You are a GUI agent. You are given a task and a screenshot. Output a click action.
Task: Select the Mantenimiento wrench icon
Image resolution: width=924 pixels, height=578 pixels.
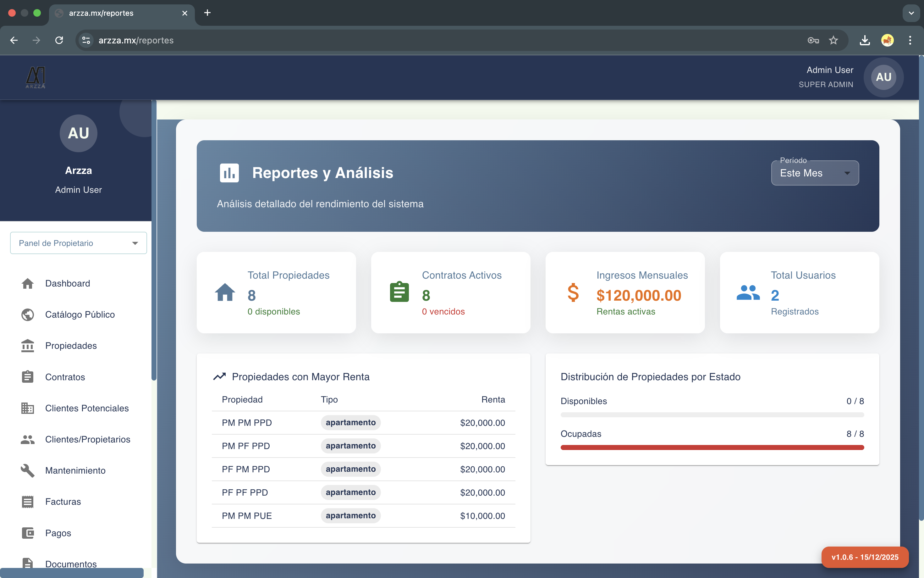pyautogui.click(x=28, y=470)
